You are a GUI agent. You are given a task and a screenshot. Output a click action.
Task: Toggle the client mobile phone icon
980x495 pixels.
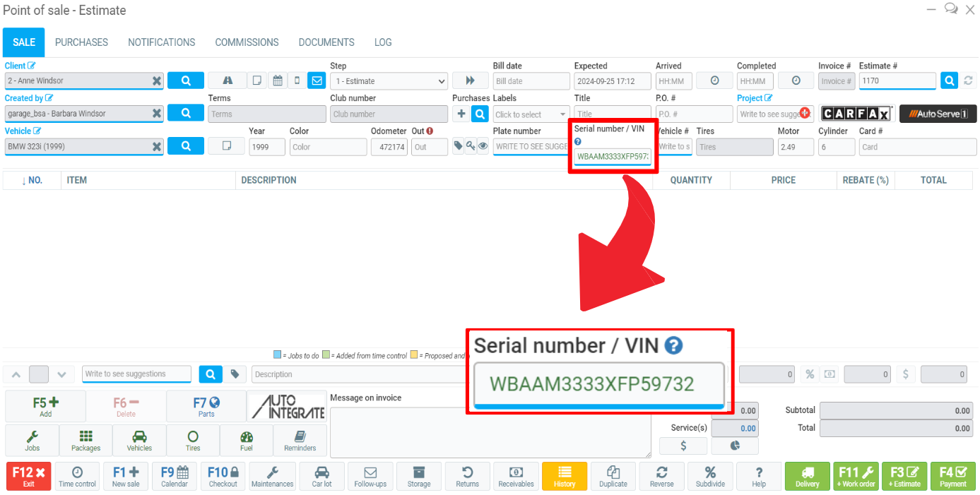297,80
